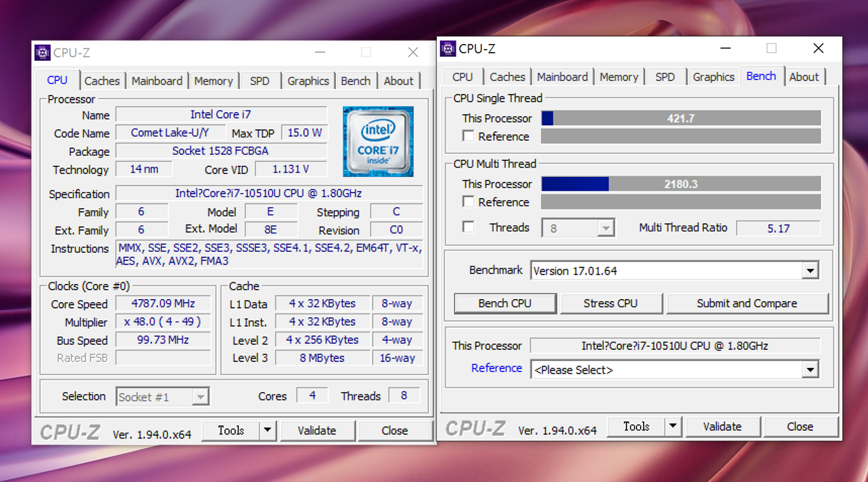Open About tab in right Bench window
This screenshot has width=868, height=482.
[x=804, y=77]
